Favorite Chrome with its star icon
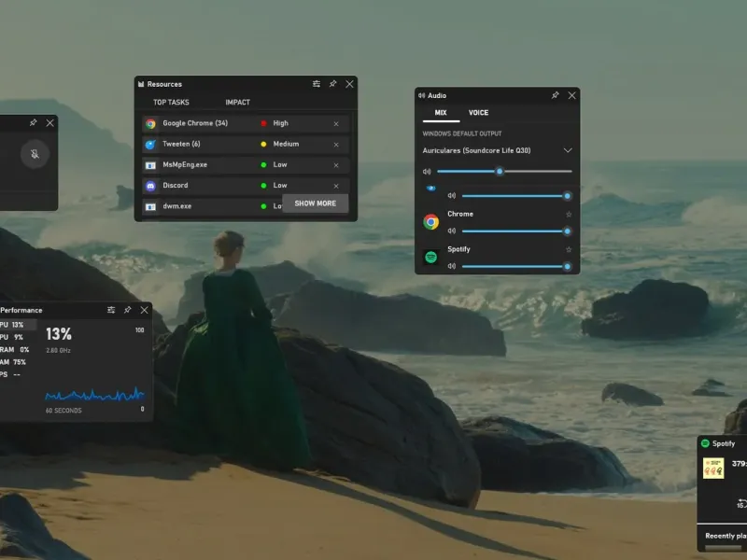Viewport: 747px width, 560px height. (569, 215)
